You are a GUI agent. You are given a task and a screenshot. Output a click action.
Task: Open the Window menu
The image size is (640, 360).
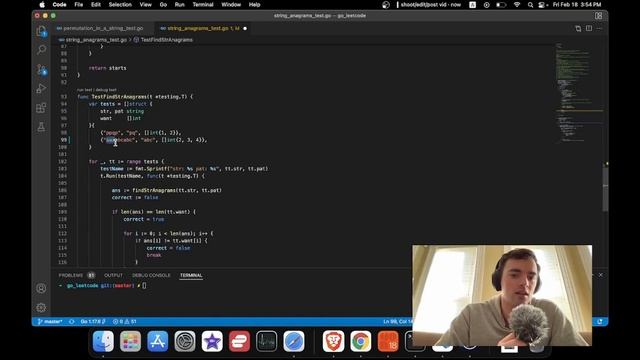pyautogui.click(x=231, y=4)
